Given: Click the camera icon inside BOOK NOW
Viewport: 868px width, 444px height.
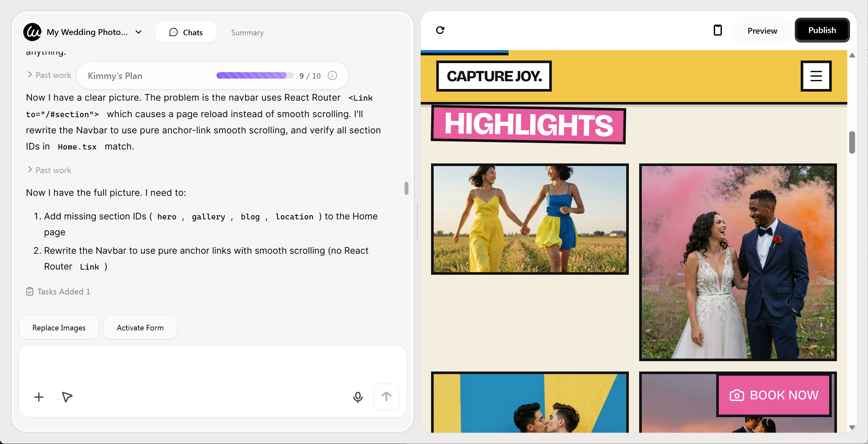Looking at the screenshot, I should pos(737,395).
